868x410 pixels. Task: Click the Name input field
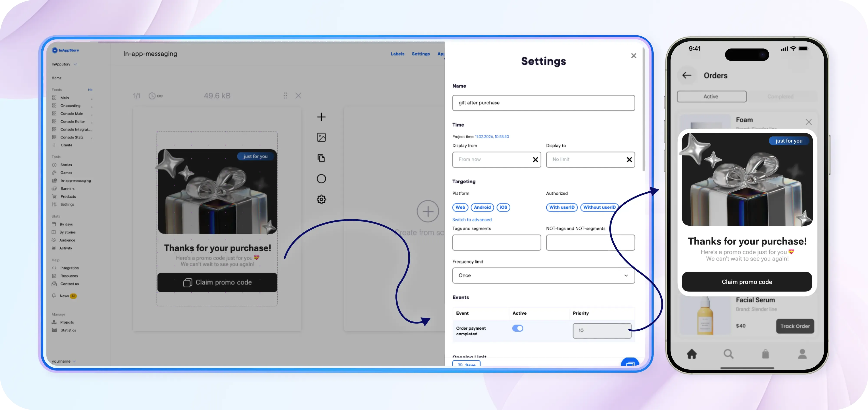click(544, 103)
